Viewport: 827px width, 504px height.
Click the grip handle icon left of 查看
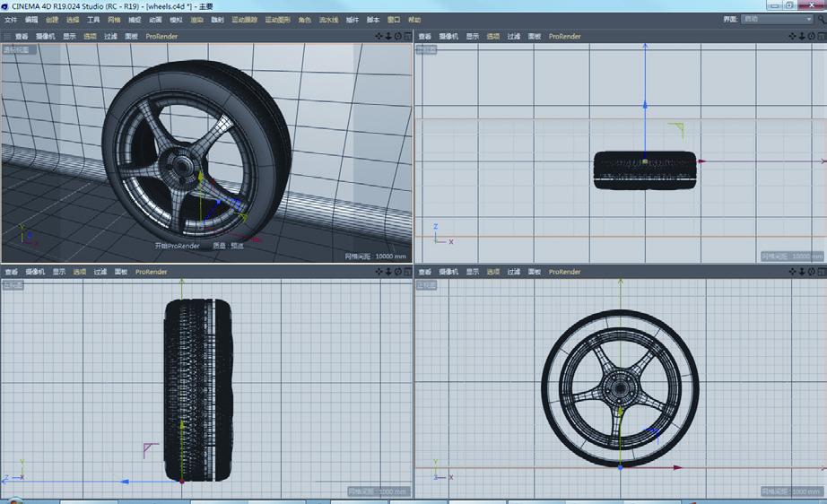click(x=7, y=37)
